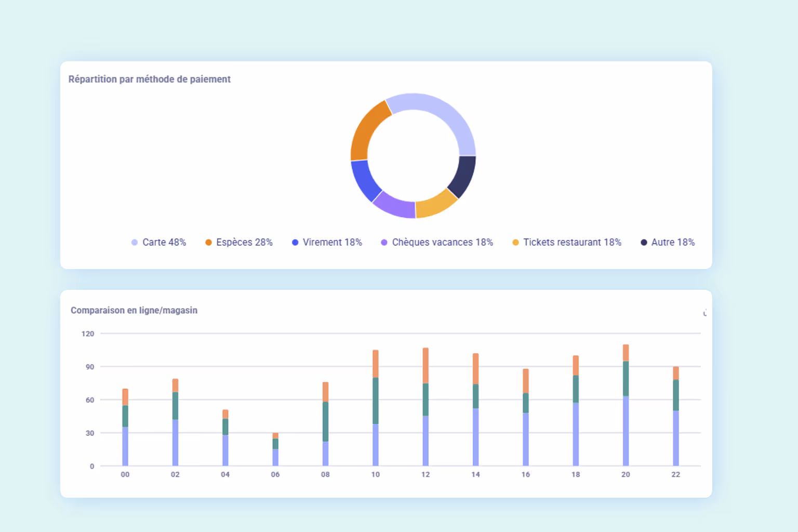Click the 120 y-axis label
This screenshot has height=532, width=798.
click(x=88, y=334)
